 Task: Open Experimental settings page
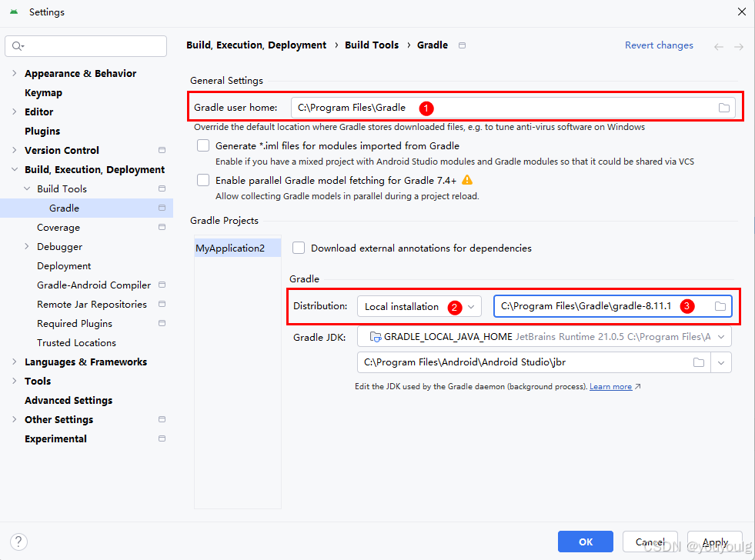pyautogui.click(x=56, y=439)
